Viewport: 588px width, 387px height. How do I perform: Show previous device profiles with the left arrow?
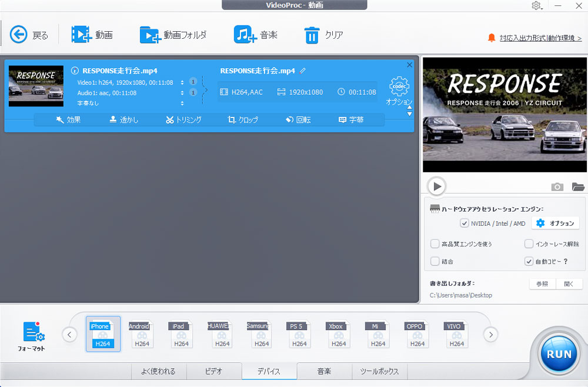(69, 335)
